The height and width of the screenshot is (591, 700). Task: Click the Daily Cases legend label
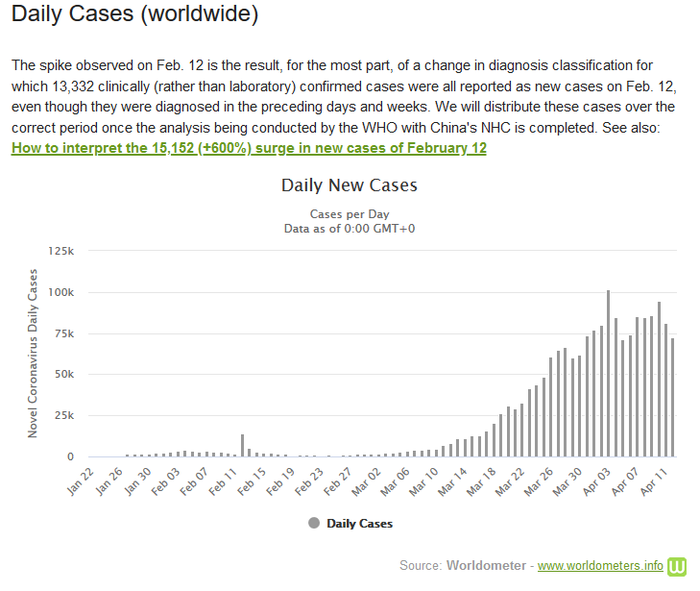[x=359, y=524]
